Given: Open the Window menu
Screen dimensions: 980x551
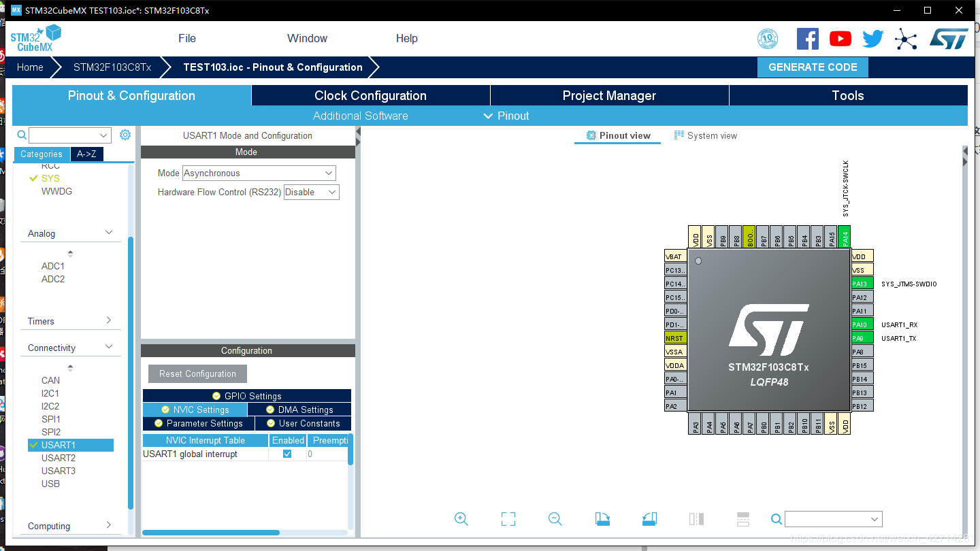Looking at the screenshot, I should click(307, 38).
